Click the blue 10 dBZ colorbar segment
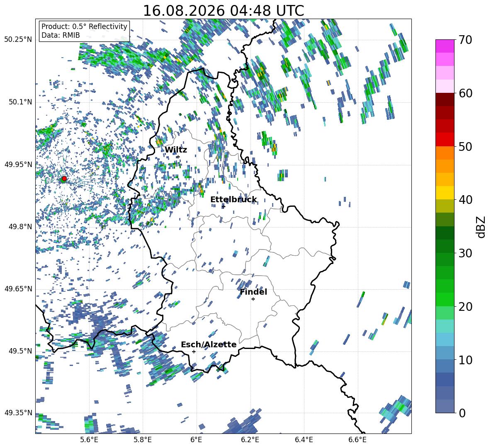Viewport: 491px width, 448px height. [445, 353]
